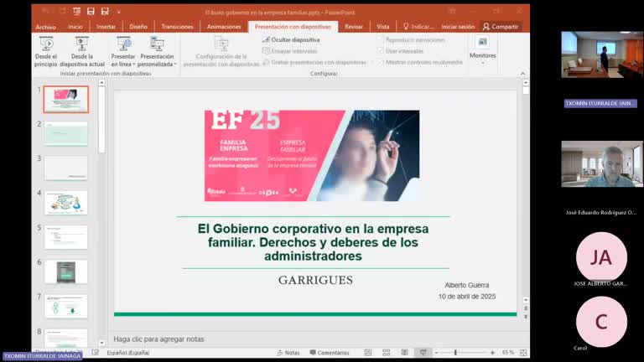Click slideshow view icon in status bar

423,353
